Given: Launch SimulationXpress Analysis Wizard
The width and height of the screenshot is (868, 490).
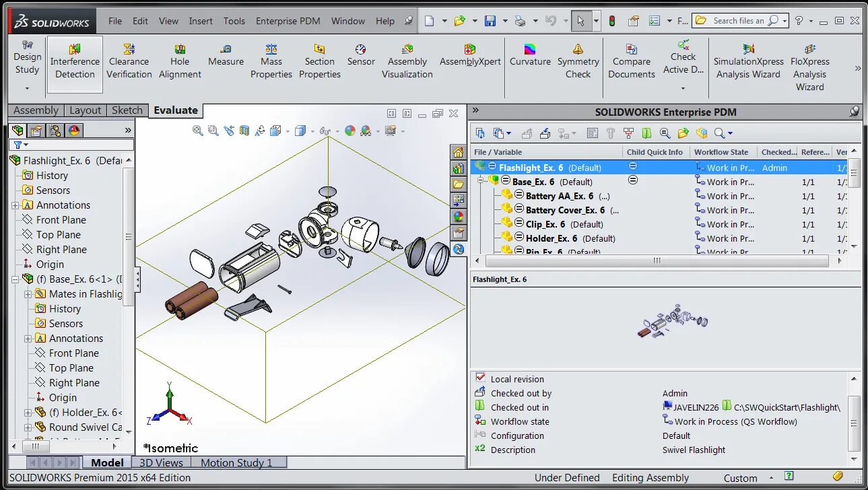Looking at the screenshot, I should pos(748,62).
